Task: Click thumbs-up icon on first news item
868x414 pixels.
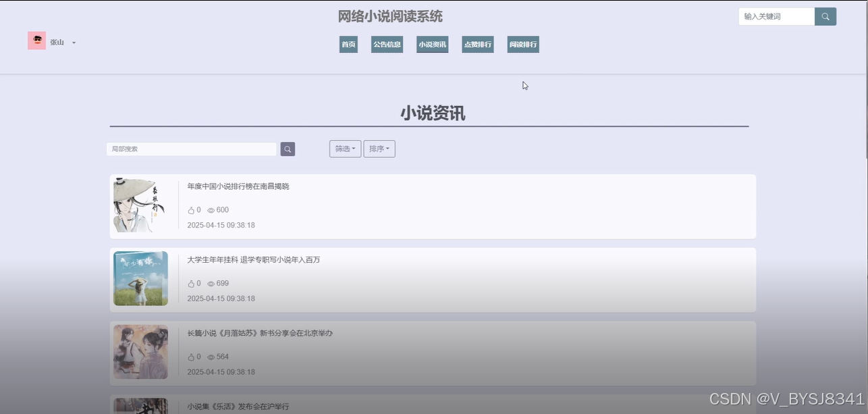Action: pyautogui.click(x=191, y=210)
